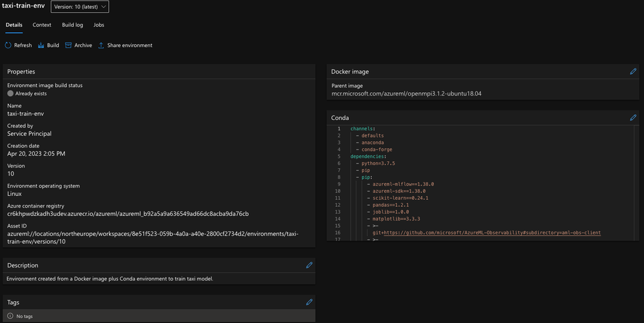644x323 pixels.
Task: Edit Tags with the pencil icon
Action: click(309, 302)
